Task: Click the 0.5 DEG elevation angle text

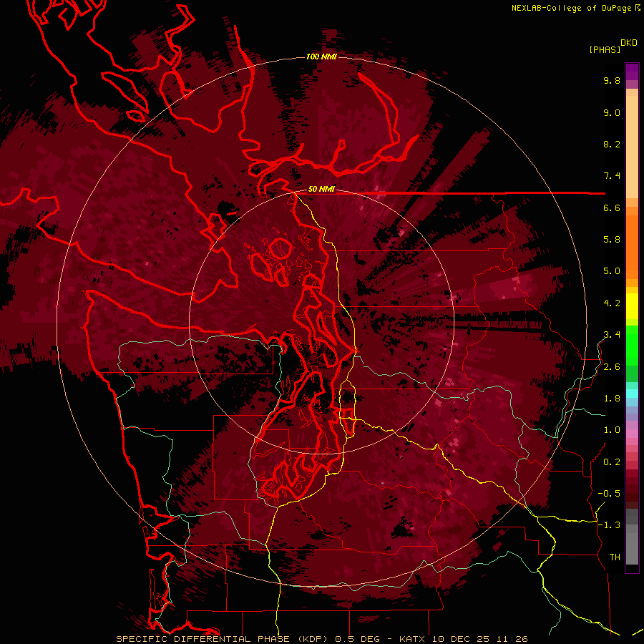Action: (x=357, y=639)
